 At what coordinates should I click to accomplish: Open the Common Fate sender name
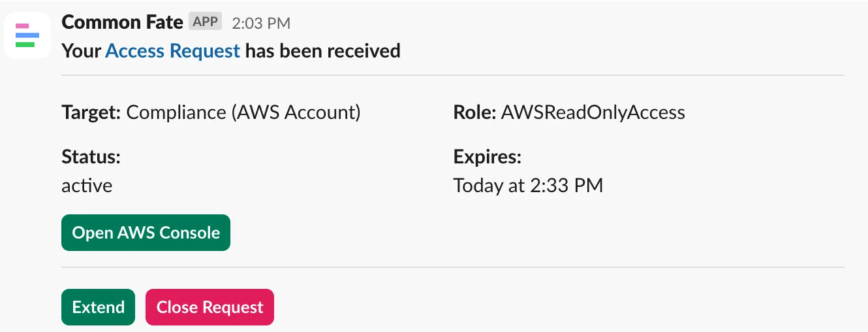point(122,22)
